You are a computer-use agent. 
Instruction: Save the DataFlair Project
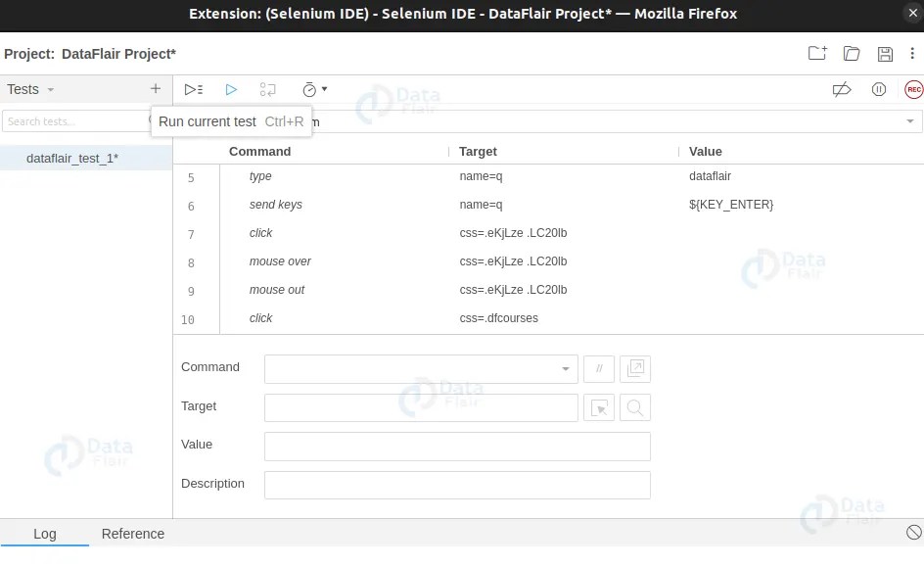coord(886,54)
